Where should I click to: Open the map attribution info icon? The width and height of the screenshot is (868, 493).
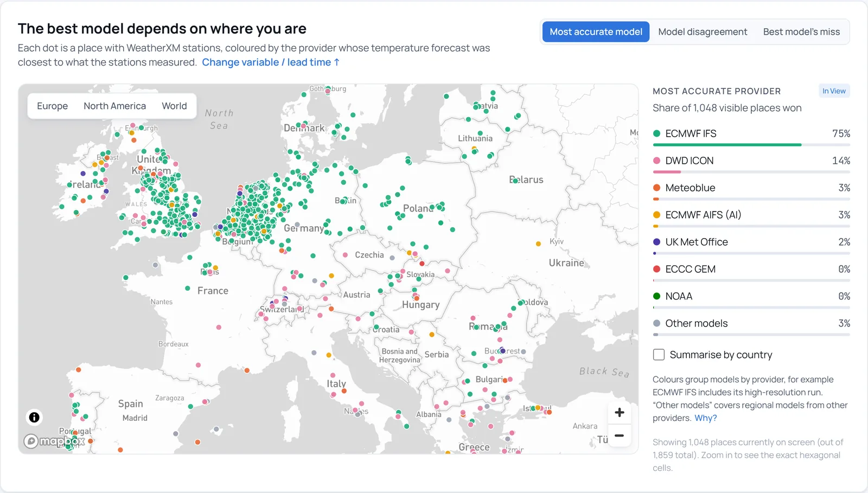click(34, 417)
